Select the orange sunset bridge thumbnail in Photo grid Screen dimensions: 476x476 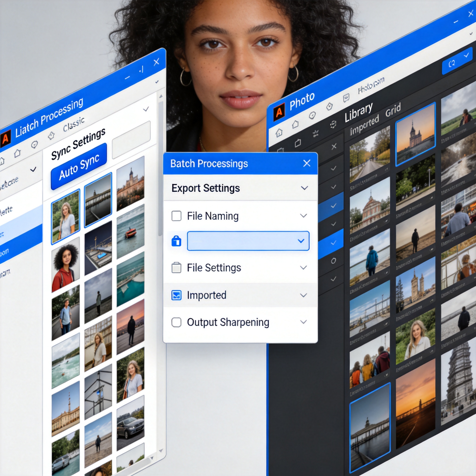pyautogui.click(x=416, y=404)
